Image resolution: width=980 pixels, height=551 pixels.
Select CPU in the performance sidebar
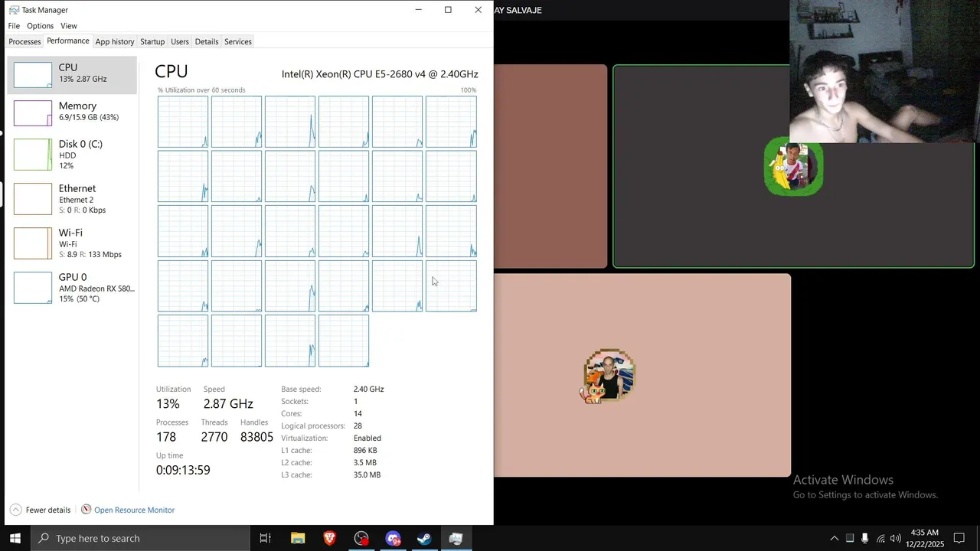[x=72, y=75]
